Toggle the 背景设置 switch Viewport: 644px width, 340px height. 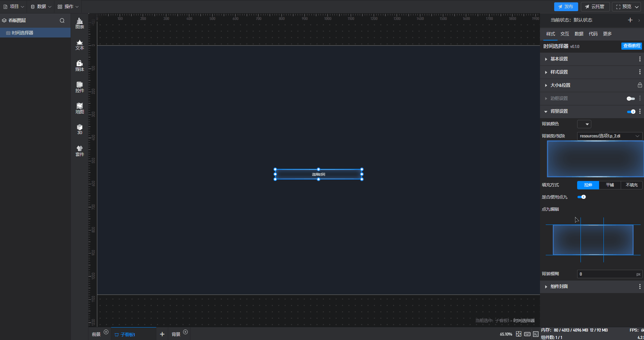(x=631, y=111)
